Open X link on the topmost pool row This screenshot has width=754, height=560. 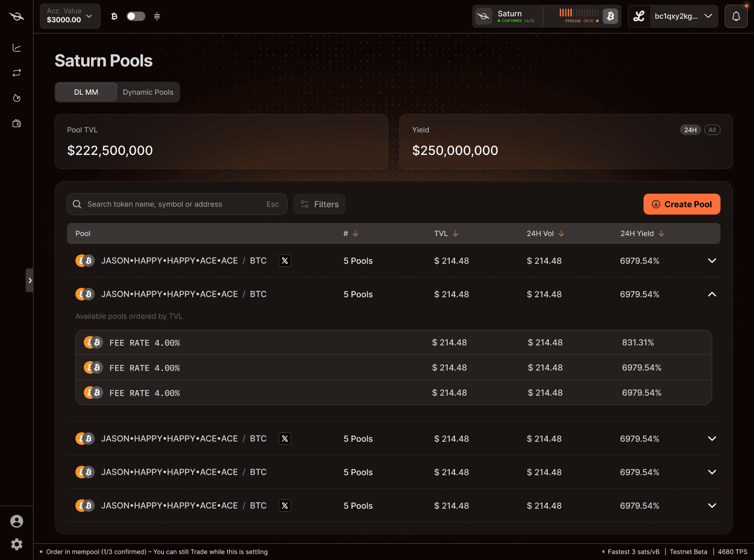(x=285, y=261)
